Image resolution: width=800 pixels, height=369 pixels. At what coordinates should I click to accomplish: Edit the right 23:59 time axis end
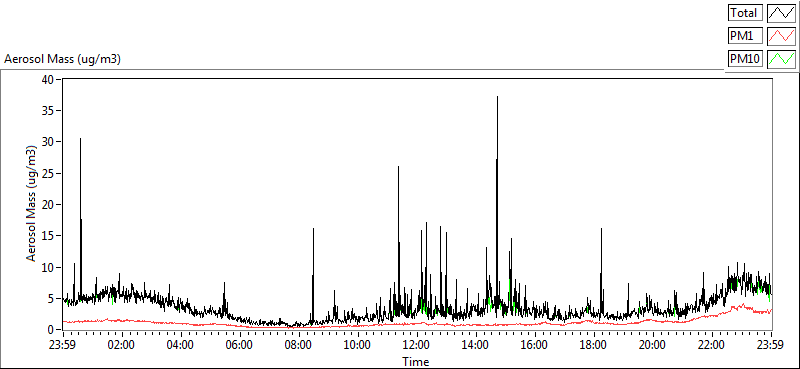point(771,344)
